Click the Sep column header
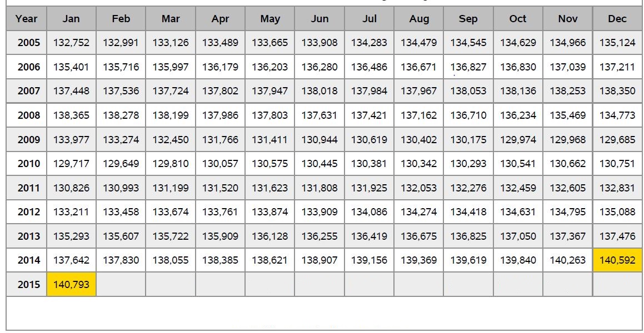 468,19
